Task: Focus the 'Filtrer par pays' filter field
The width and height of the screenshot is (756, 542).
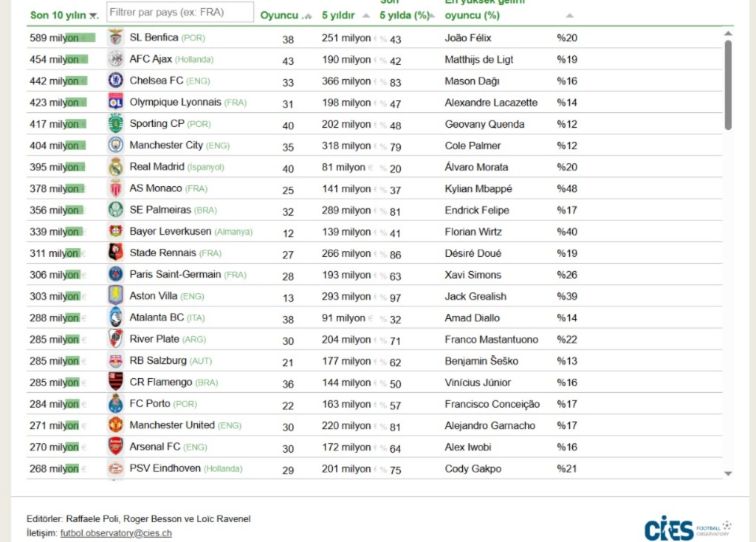Action: (179, 13)
